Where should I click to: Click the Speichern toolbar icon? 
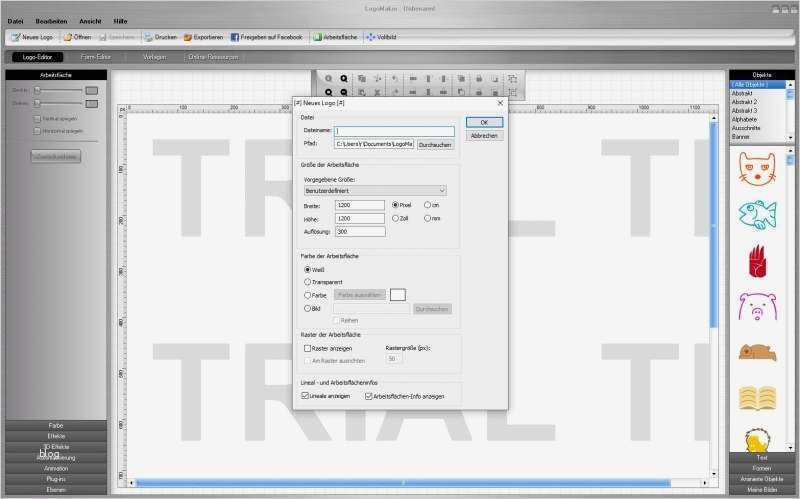(103, 37)
